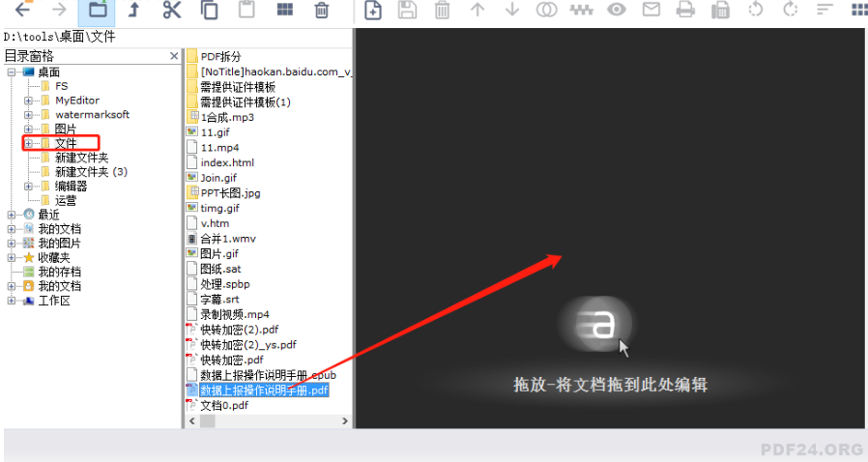Select the 新建文件夹 folder in tree
This screenshot has width=868, height=462.
click(x=82, y=158)
